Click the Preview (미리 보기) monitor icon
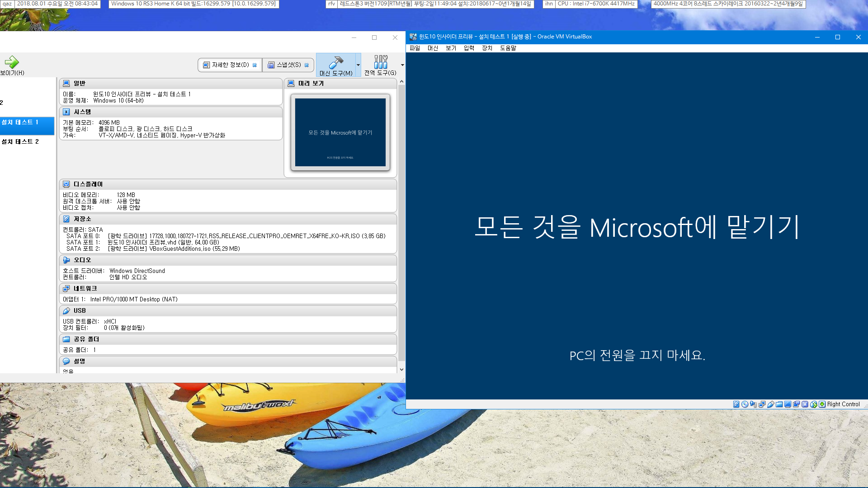 point(291,83)
